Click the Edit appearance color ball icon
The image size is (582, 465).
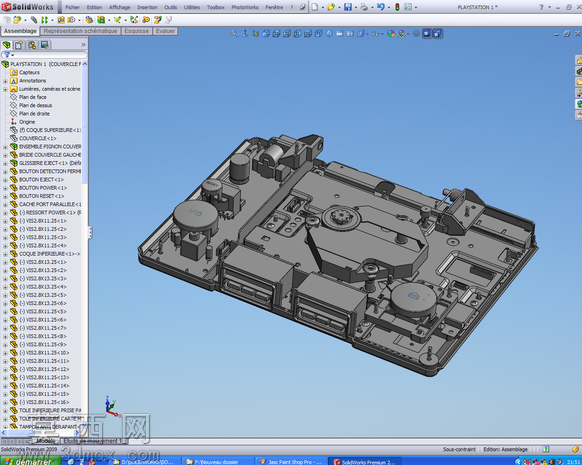390,33
